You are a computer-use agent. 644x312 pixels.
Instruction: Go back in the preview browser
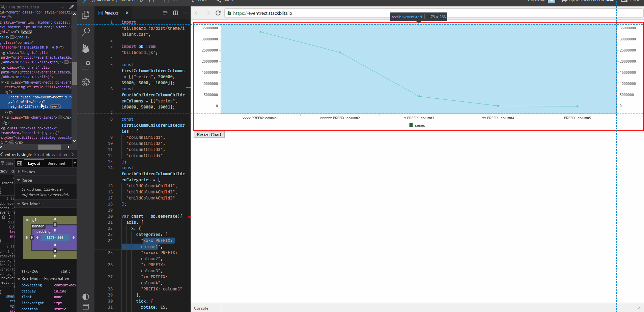coord(197,13)
